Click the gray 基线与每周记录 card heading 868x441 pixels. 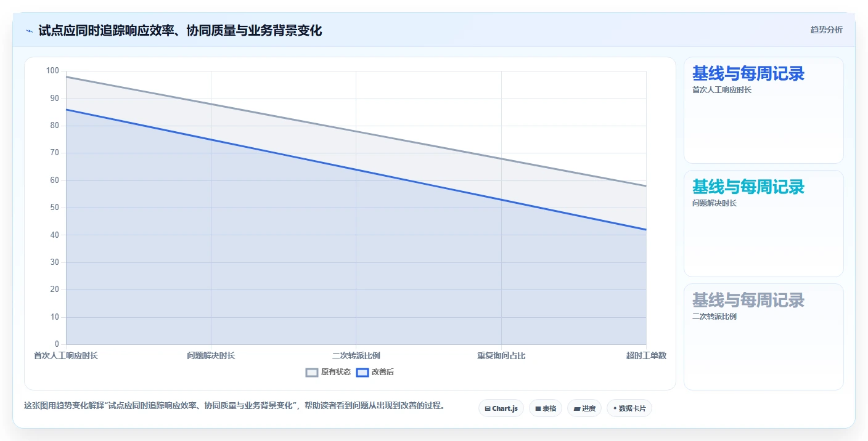tap(748, 300)
